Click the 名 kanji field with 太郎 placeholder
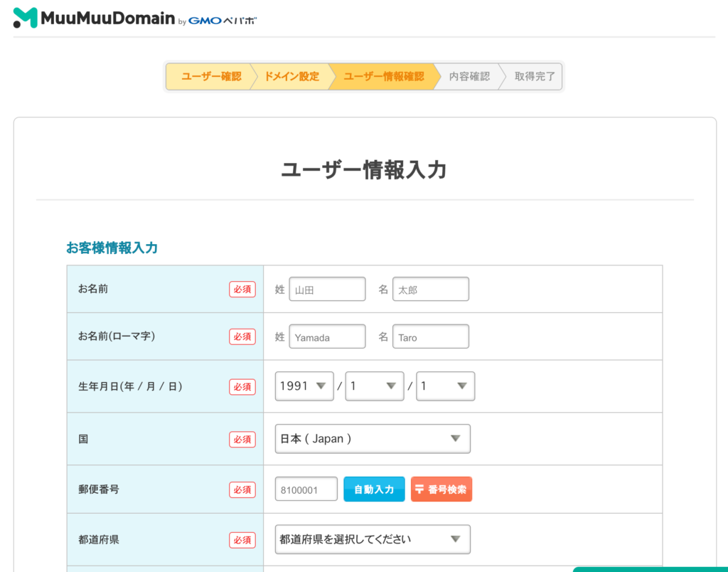The height and width of the screenshot is (572, 728). 431,290
